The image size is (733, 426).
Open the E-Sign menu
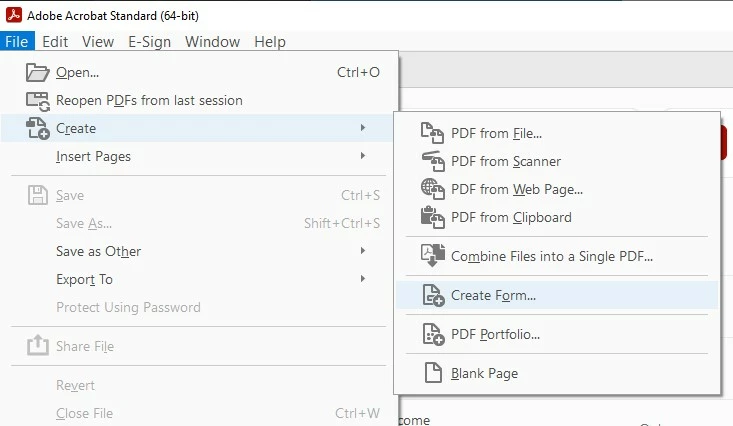point(150,42)
